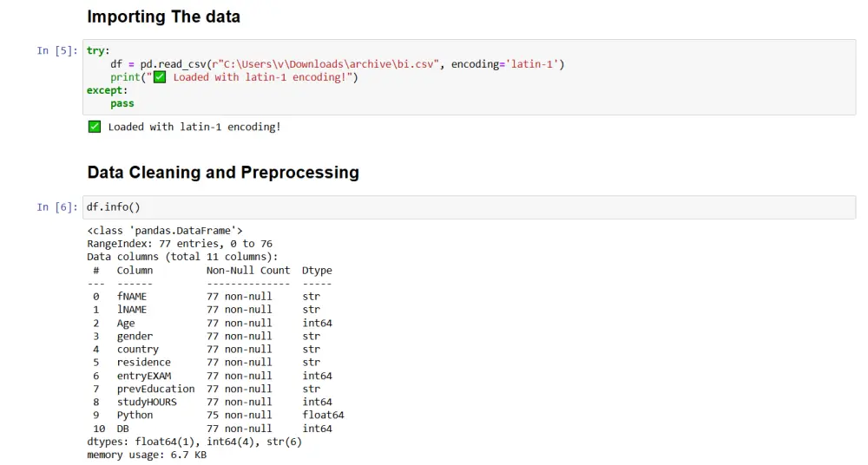The width and height of the screenshot is (868, 465).
Task: Select the In [5] cell prompt
Action: pos(56,50)
